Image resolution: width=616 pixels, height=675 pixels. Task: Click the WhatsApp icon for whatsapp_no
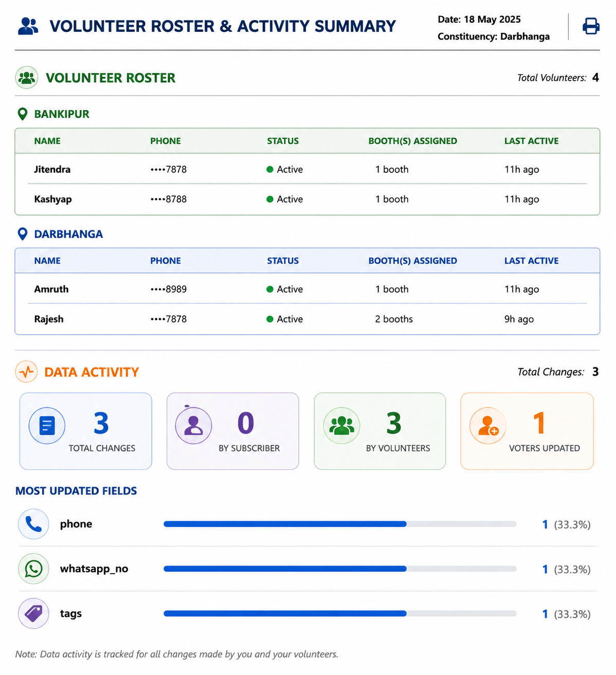(33, 569)
